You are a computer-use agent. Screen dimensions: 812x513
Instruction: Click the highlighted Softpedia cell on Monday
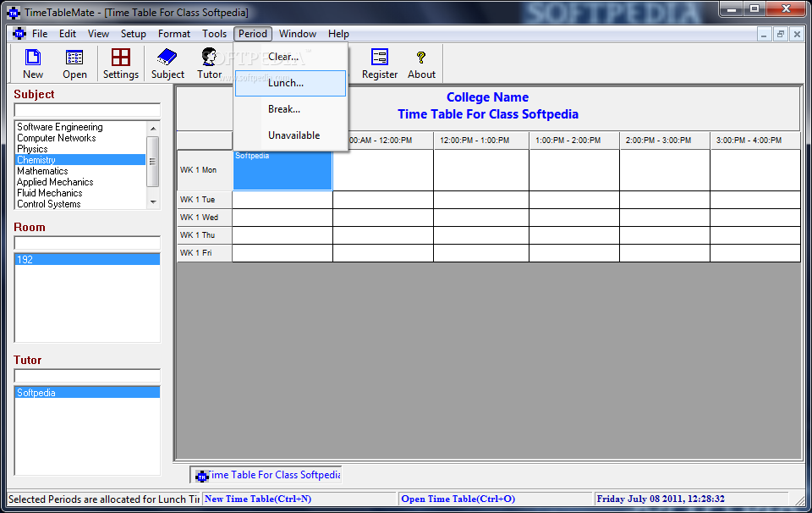pyautogui.click(x=283, y=170)
